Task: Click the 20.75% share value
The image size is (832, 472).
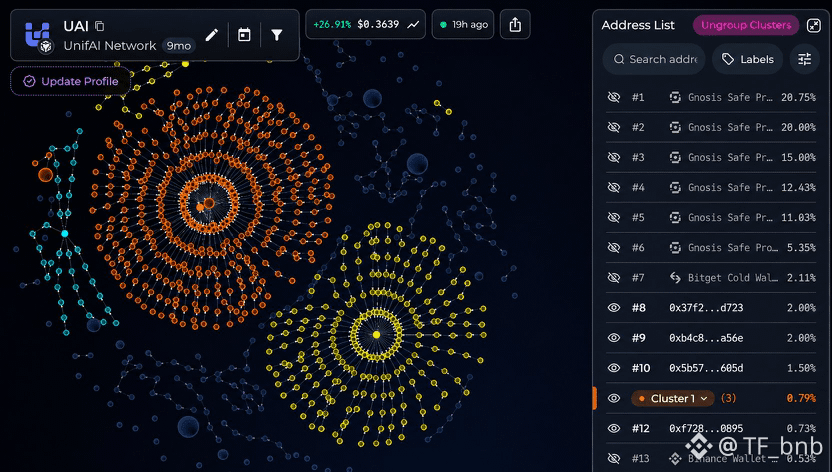Action: [798, 97]
